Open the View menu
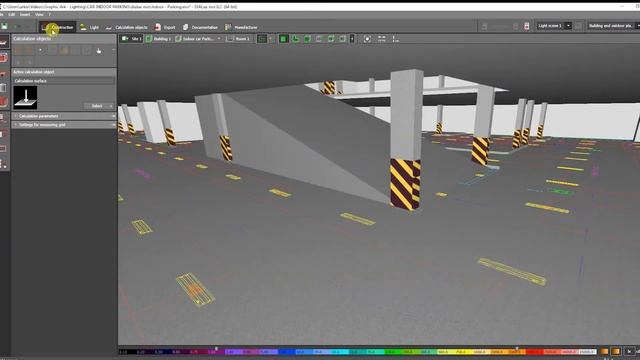This screenshot has height=360, width=640. pos(39,15)
